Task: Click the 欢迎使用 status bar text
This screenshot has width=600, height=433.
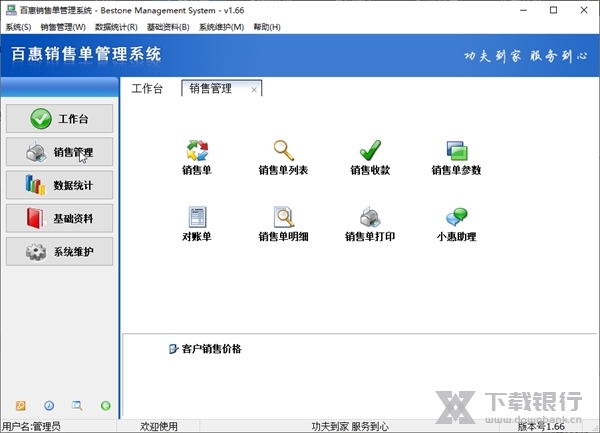Action: point(159,426)
